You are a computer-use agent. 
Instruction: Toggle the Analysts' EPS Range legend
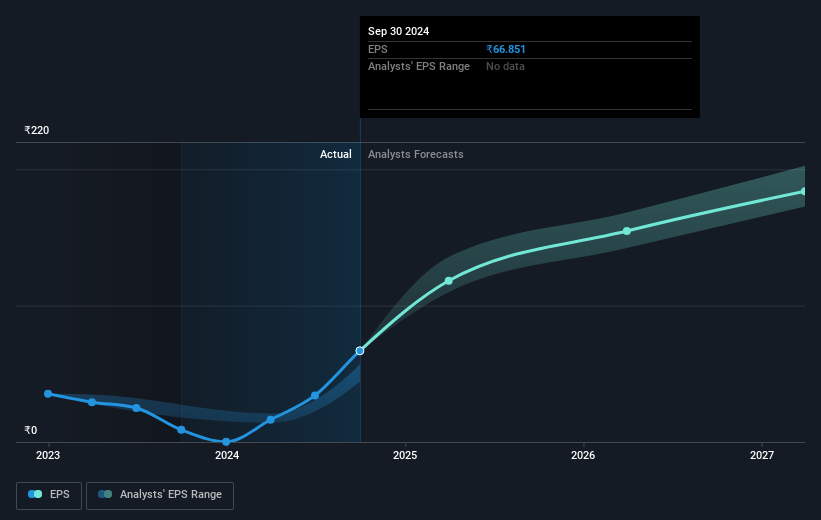[x=160, y=495]
